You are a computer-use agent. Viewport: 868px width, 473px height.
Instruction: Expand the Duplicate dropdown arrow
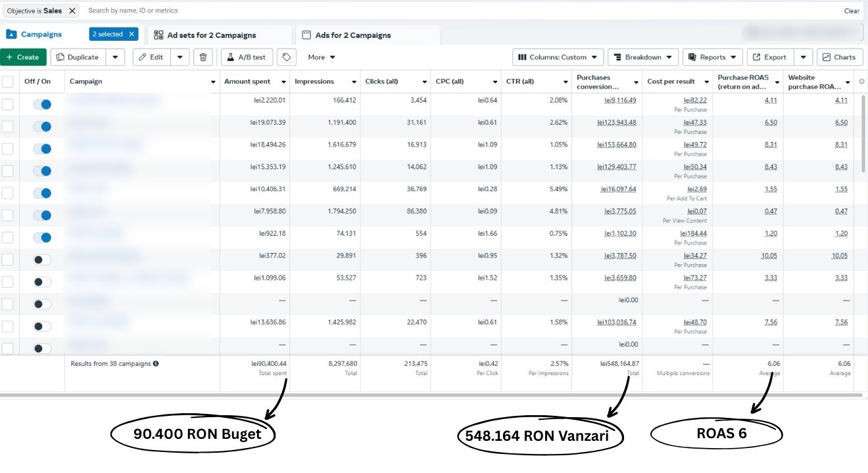coord(115,57)
